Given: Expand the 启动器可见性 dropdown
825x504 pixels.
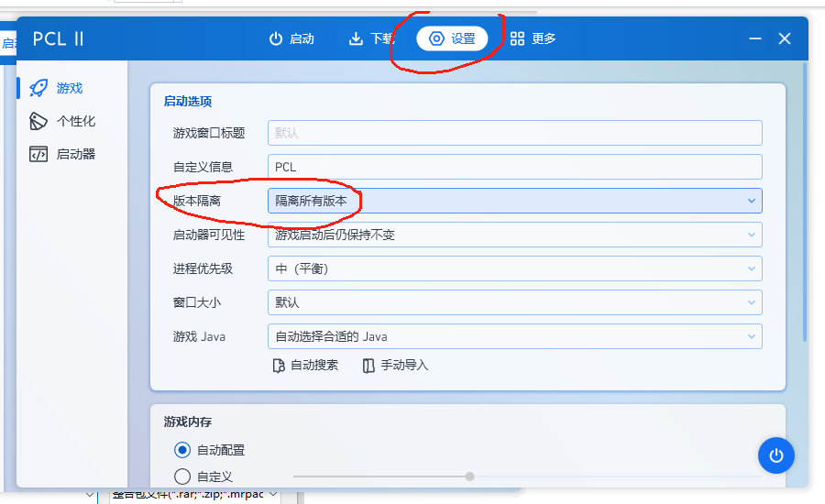Looking at the screenshot, I should click(514, 235).
